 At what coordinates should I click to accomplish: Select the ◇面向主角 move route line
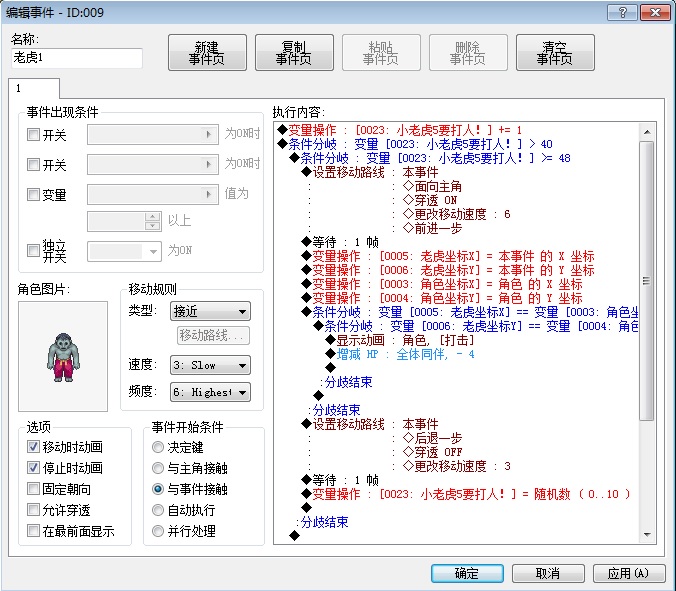coord(432,186)
